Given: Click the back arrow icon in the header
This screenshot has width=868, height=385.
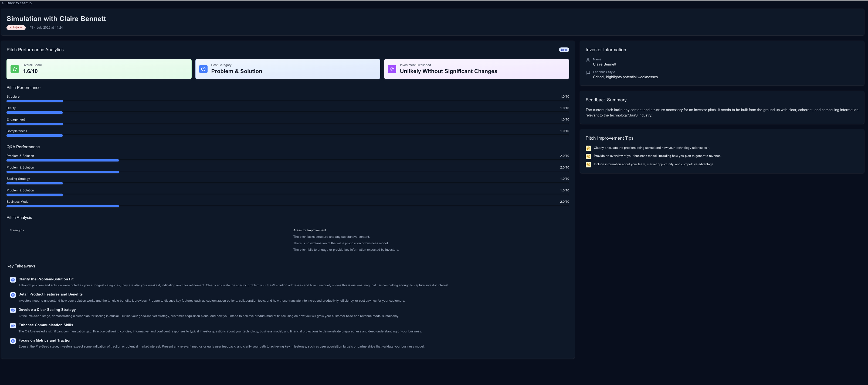Looking at the screenshot, I should coord(3,3).
